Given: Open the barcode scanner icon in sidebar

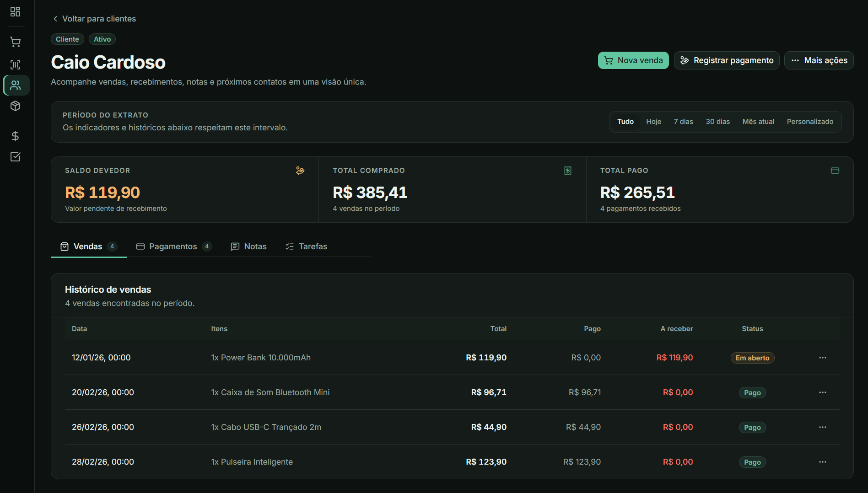Looking at the screenshot, I should pos(16,64).
